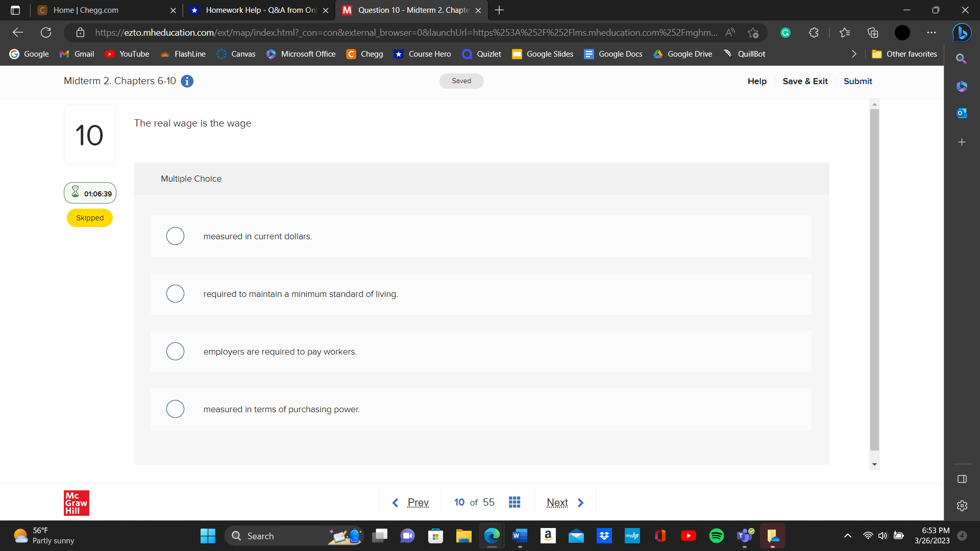The image size is (980, 551).
Task: Select the Quizlet favorite
Action: (481, 54)
